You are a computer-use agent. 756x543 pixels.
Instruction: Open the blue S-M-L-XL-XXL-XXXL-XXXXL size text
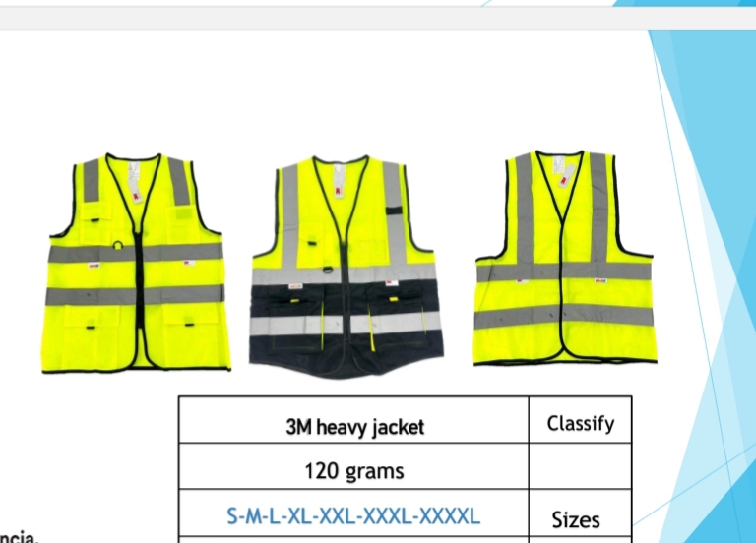(354, 515)
